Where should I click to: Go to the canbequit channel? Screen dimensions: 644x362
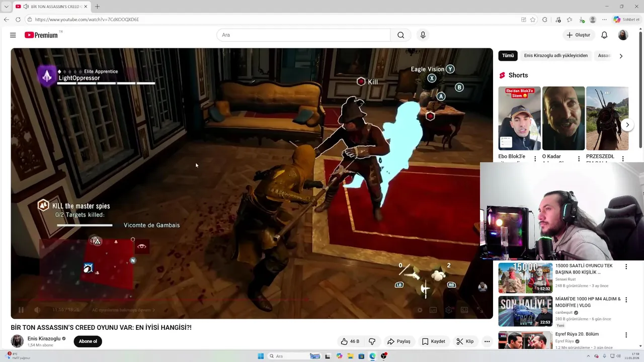coord(564,313)
